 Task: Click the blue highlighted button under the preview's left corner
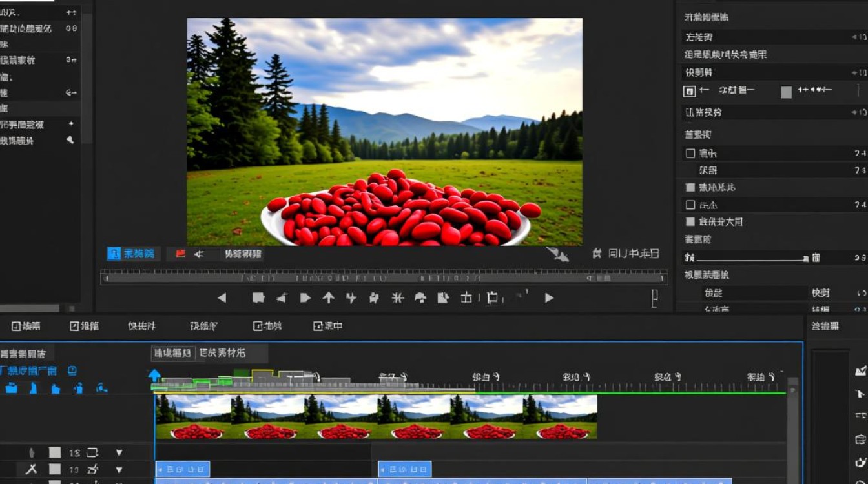point(132,254)
